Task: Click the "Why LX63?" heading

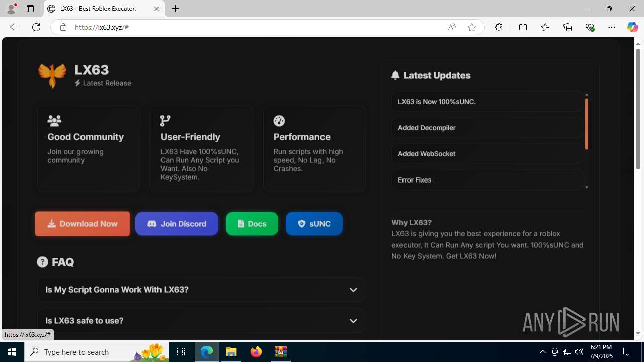Action: click(x=412, y=222)
